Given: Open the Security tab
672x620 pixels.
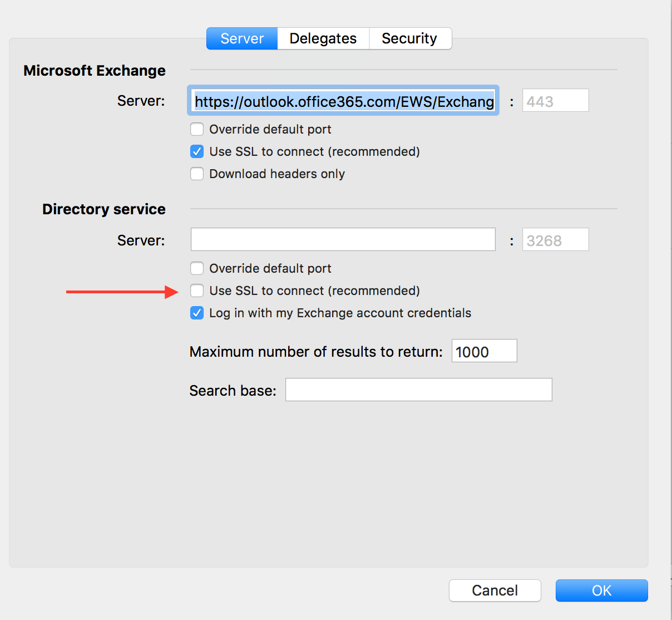Looking at the screenshot, I should (x=410, y=38).
